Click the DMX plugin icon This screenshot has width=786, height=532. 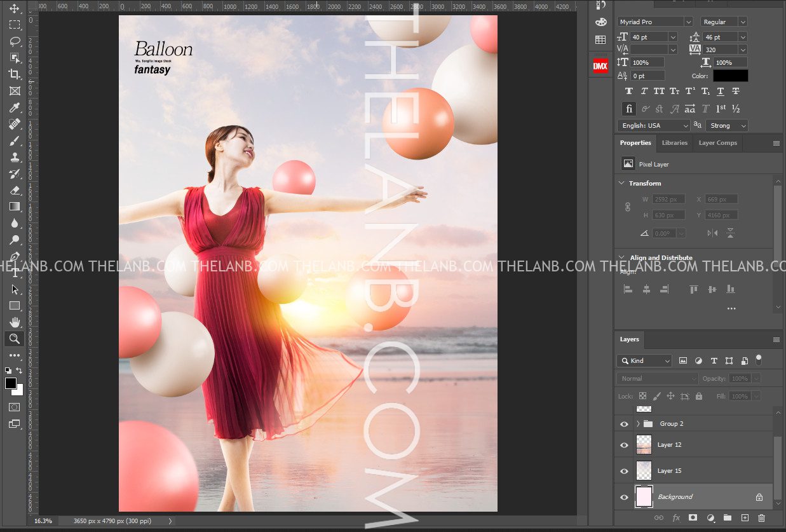click(x=600, y=65)
